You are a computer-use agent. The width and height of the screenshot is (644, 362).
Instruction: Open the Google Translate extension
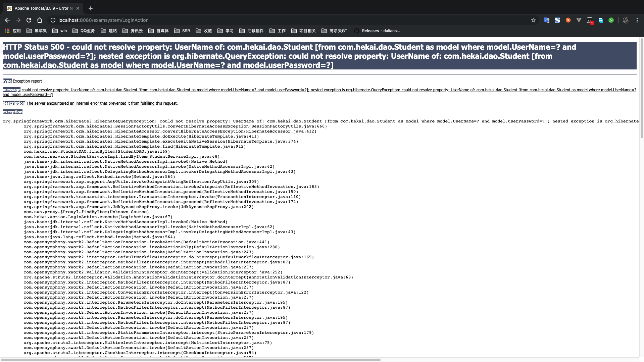point(547,20)
